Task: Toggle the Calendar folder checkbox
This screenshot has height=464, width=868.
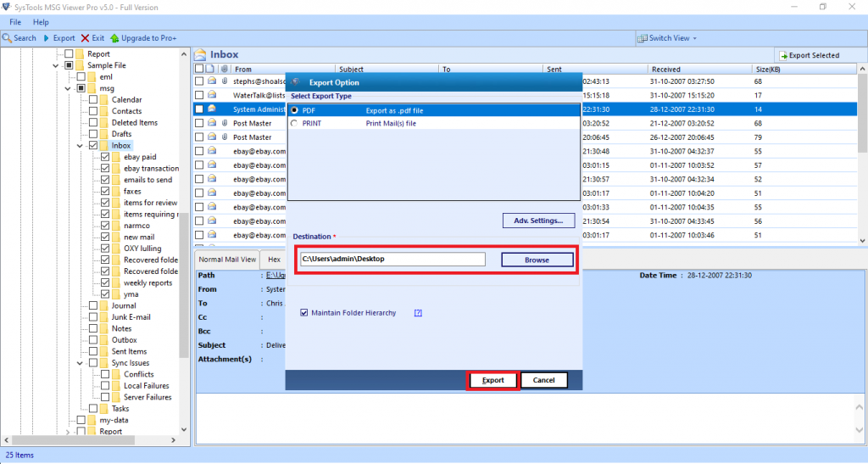Action: 93,99
